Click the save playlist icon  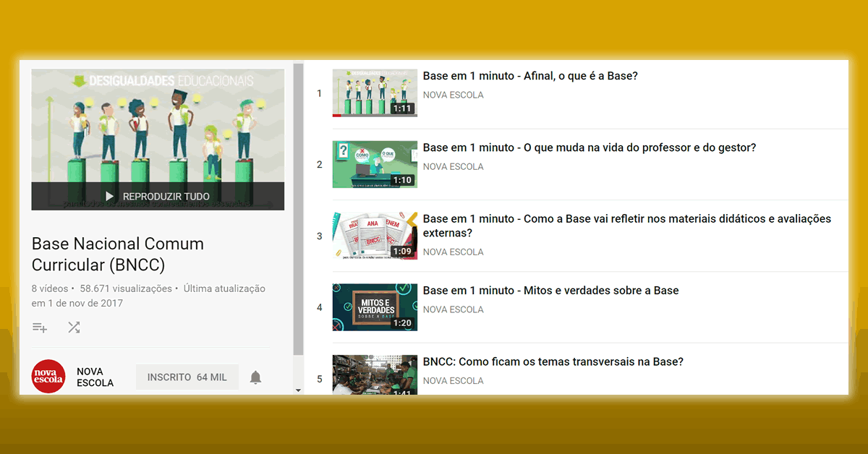point(40,327)
